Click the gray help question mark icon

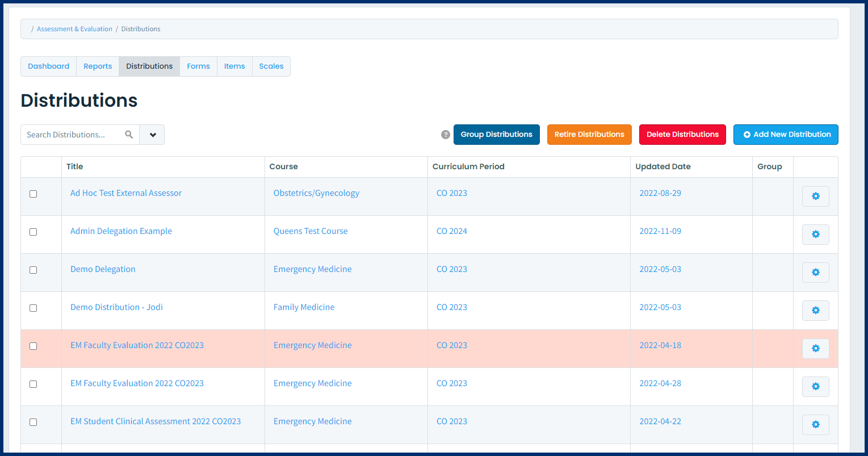(446, 135)
